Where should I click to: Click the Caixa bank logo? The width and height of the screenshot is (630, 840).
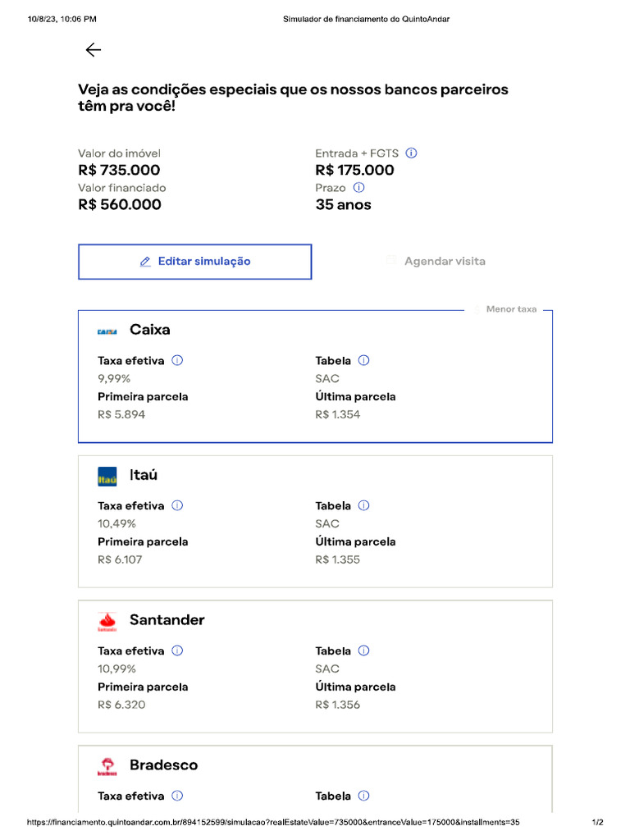[107, 331]
